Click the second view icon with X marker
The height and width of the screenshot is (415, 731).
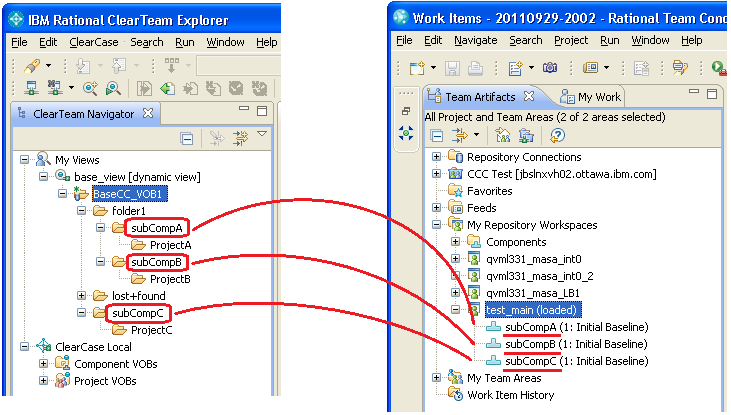[55, 88]
